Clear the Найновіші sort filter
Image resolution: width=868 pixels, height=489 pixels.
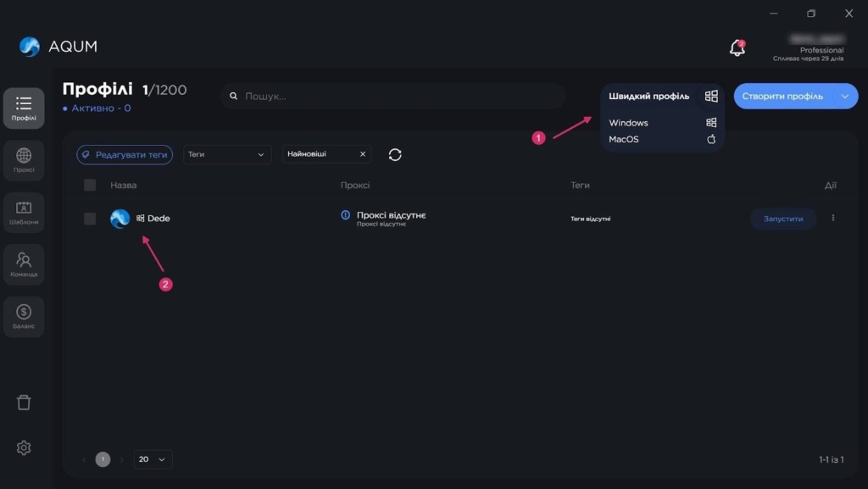(363, 154)
